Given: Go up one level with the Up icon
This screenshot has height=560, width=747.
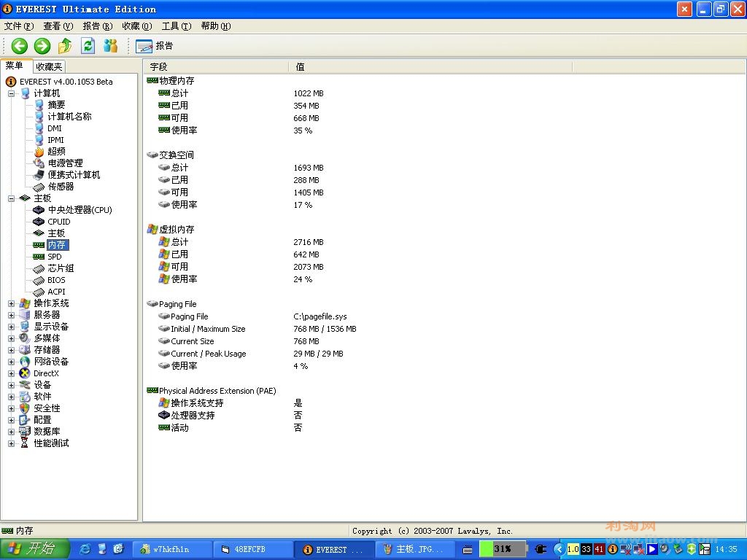Looking at the screenshot, I should point(65,46).
